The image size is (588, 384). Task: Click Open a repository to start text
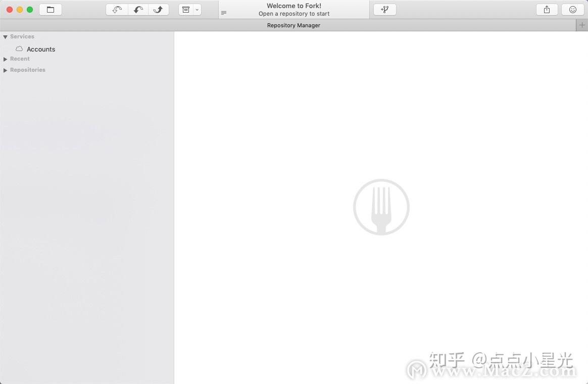(293, 14)
